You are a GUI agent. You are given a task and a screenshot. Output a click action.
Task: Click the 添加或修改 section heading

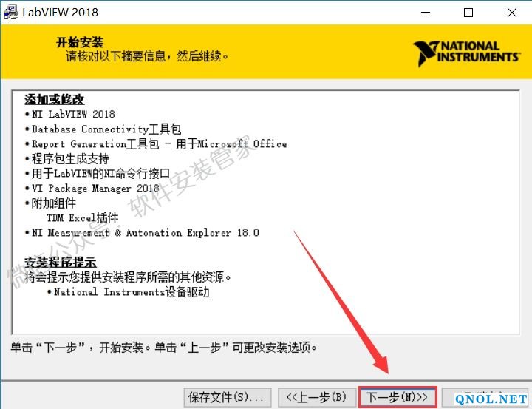coord(55,99)
